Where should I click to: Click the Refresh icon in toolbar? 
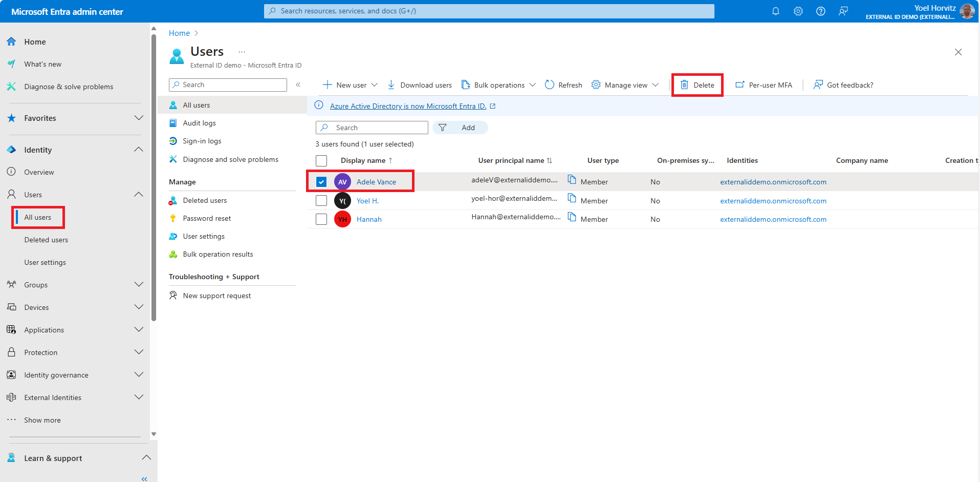click(x=550, y=85)
